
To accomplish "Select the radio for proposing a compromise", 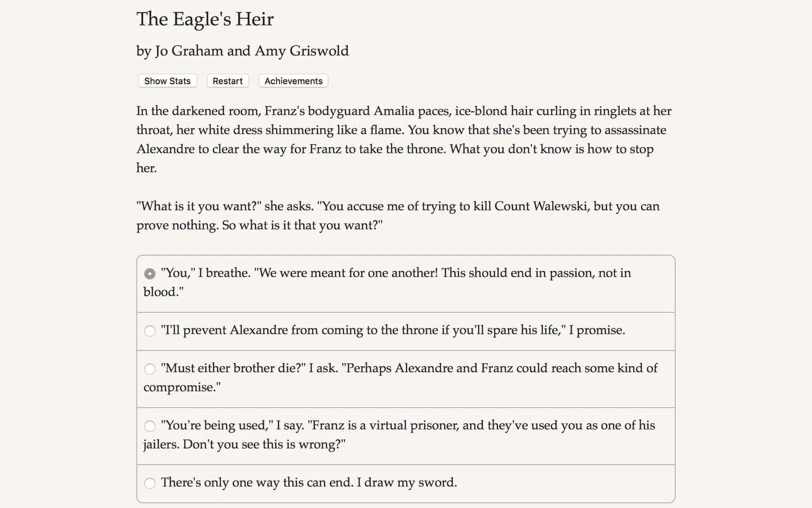I will point(149,369).
